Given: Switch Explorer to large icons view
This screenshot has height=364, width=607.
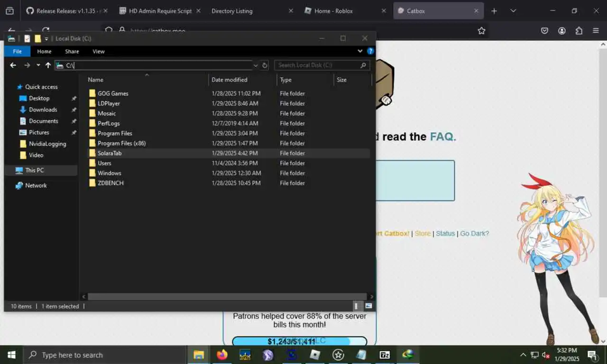Looking at the screenshot, I should click(x=368, y=306).
